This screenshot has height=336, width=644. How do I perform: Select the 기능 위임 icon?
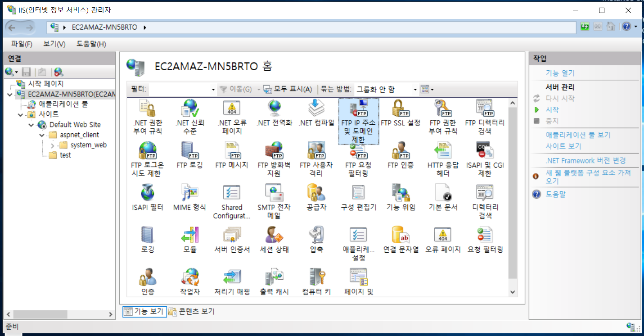coord(401,198)
